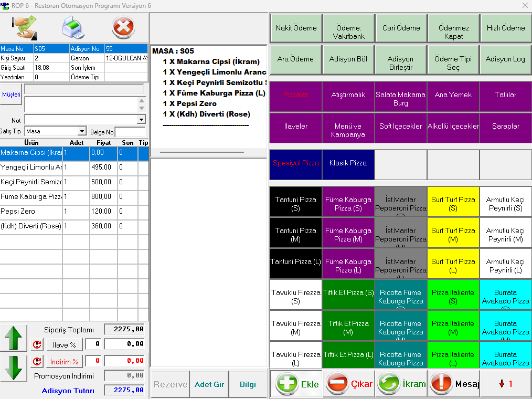Reset the İndirim % value with the red refresh icon

pyautogui.click(x=37, y=362)
